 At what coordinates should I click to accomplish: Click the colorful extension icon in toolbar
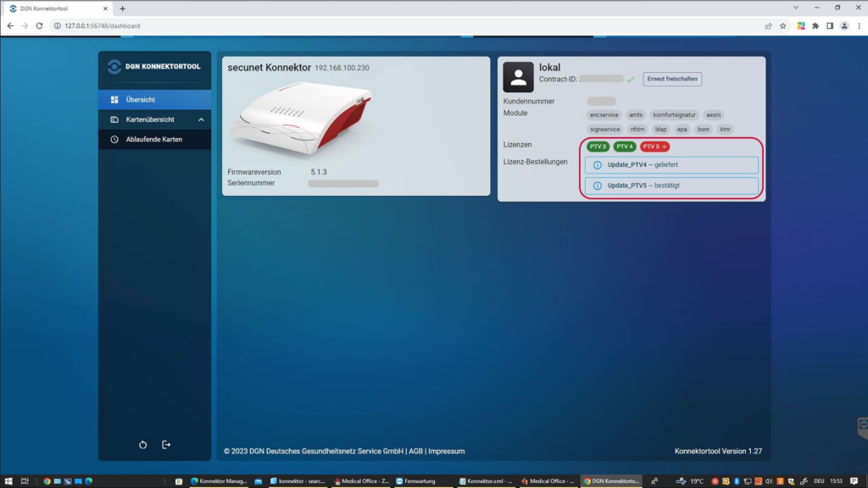(801, 26)
